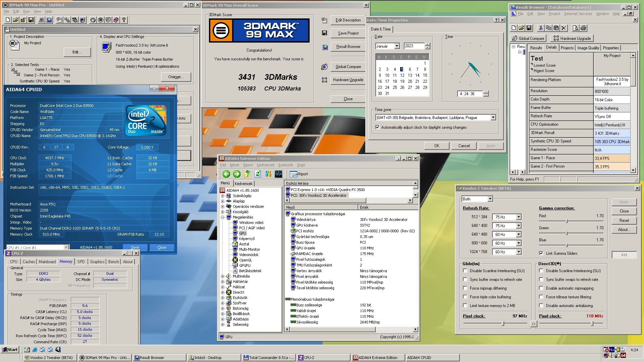Adjust Glide pixel clock slider

503,323
